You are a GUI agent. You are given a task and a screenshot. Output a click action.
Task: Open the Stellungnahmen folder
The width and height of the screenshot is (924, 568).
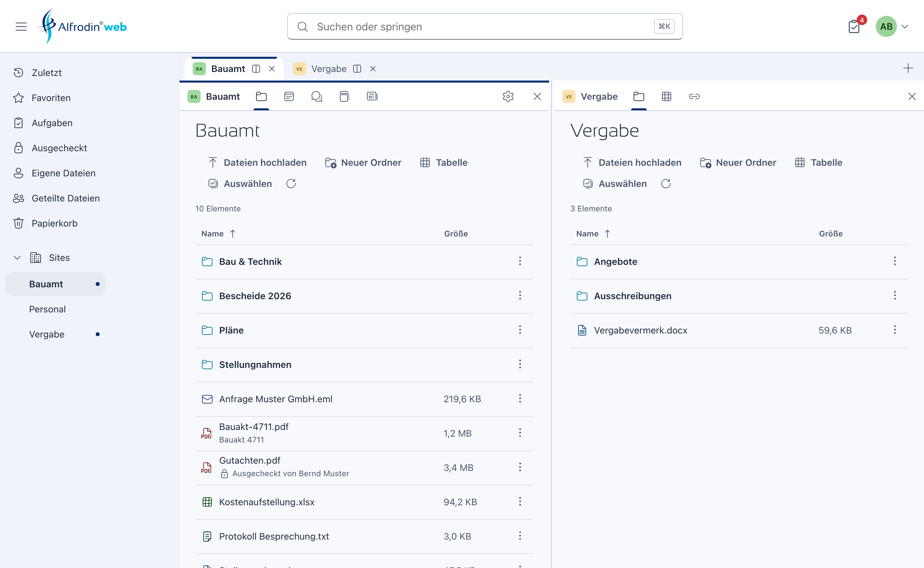pyautogui.click(x=255, y=364)
